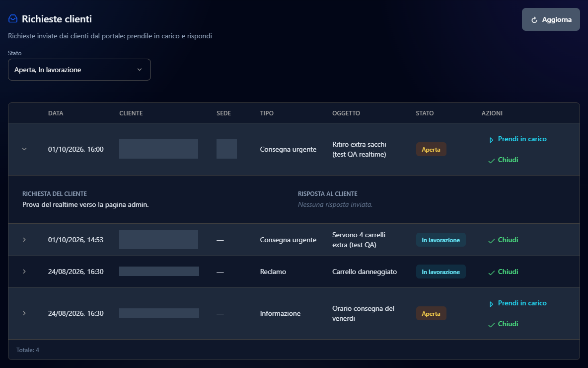The width and height of the screenshot is (588, 368).
Task: Click In lavorazione badge on Carrello danneggiato
Action: coord(441,272)
